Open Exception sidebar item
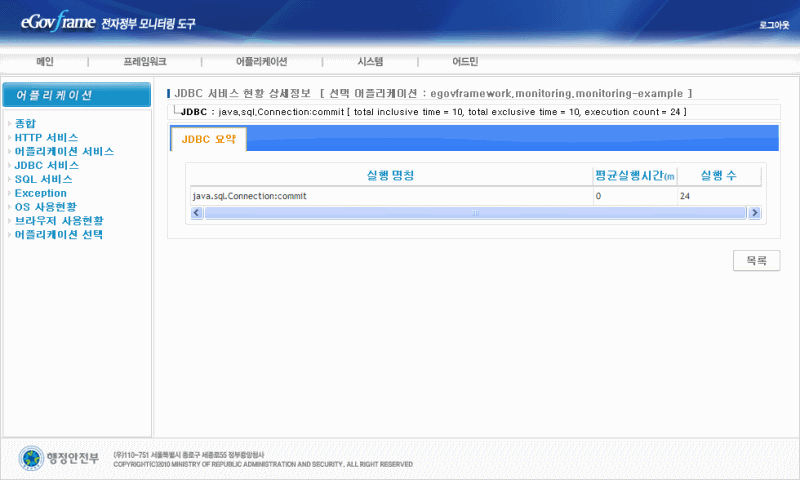Viewport: 800px width, 480px height. pos(40,193)
